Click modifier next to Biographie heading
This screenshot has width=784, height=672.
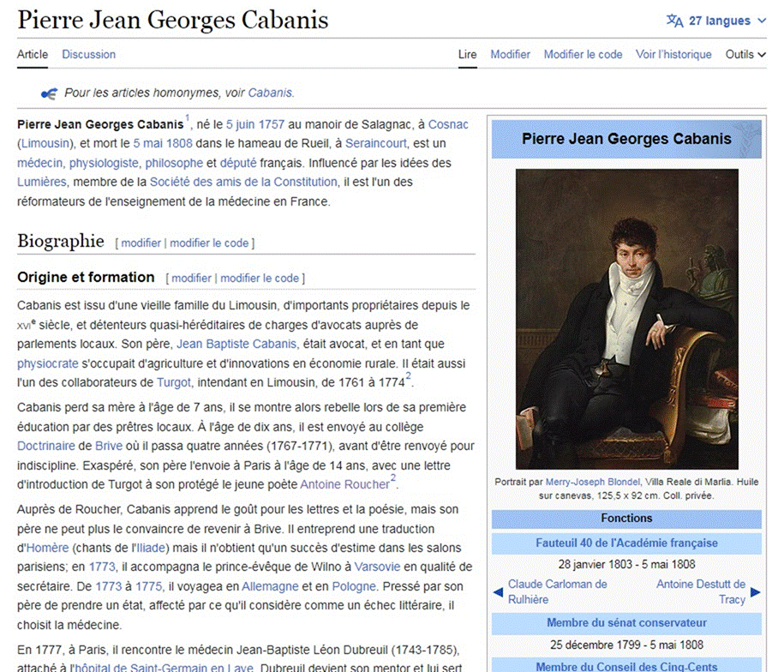point(141,243)
